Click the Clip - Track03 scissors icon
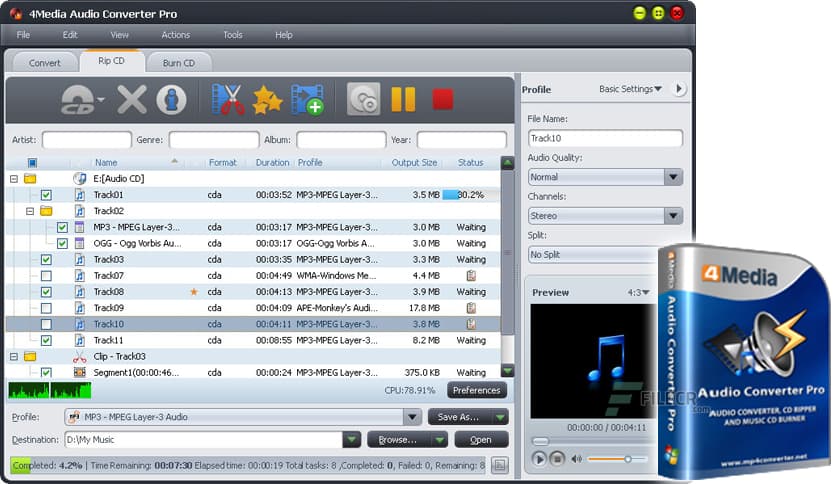This screenshot has height=484, width=836. click(79, 357)
